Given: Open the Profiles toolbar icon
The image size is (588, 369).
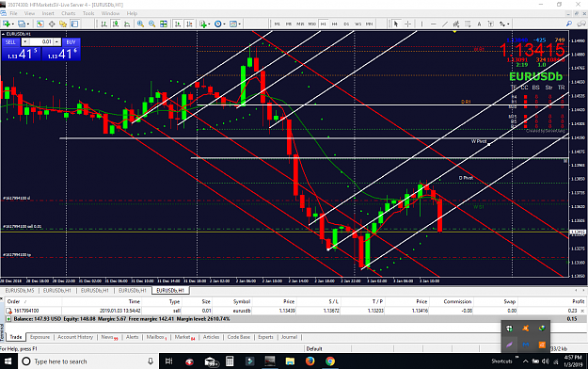Looking at the screenshot, I should (x=22, y=24).
